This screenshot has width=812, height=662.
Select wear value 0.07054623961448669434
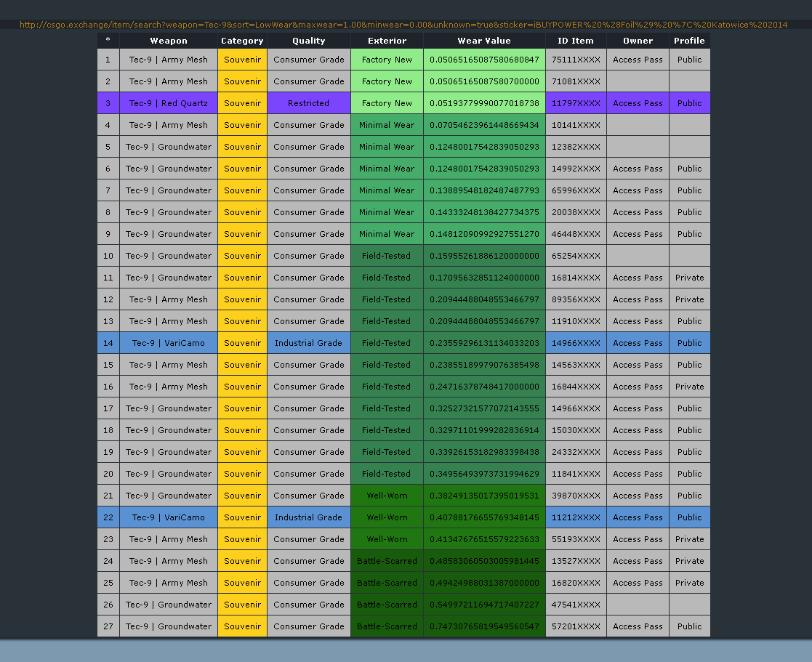coord(484,125)
